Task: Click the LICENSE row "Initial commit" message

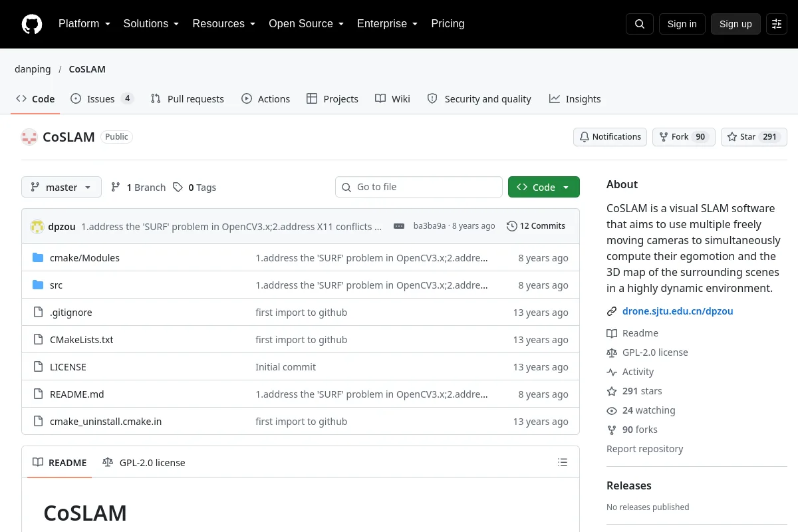Action: 286,367
